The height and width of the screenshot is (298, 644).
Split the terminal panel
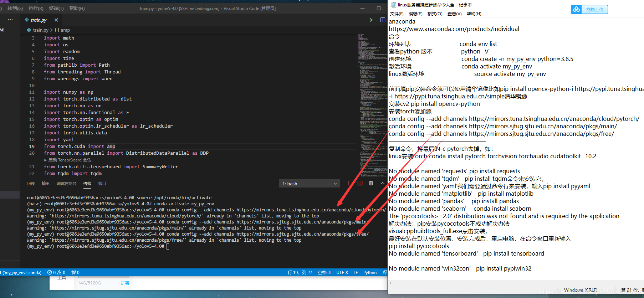pyautogui.click(x=360, y=183)
